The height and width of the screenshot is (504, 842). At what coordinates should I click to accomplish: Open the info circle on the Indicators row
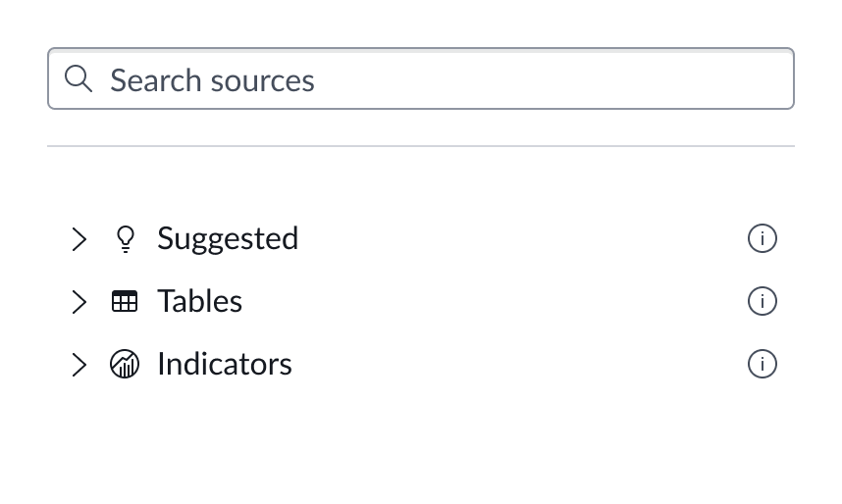click(763, 365)
